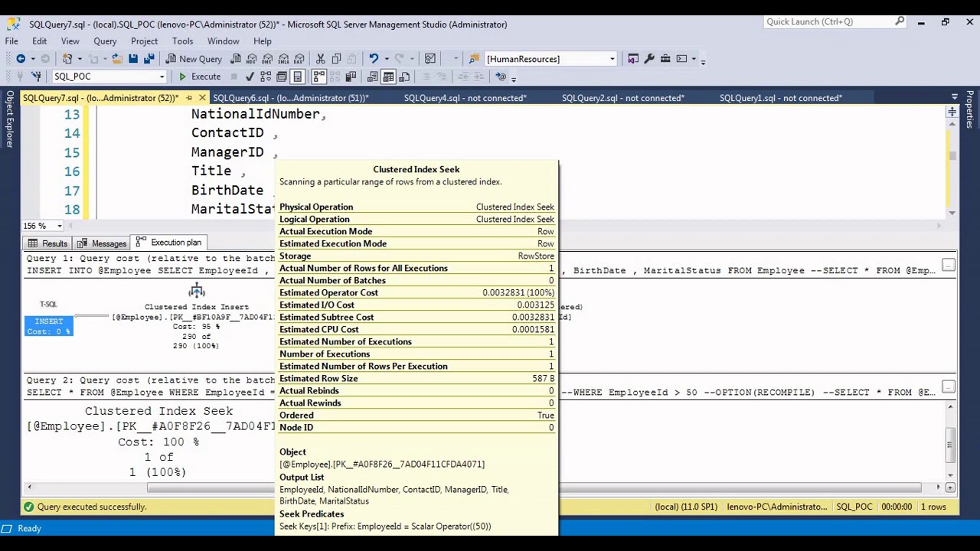
Task: Toggle pin on SQLQuery7.sql tab
Action: pos(189,98)
